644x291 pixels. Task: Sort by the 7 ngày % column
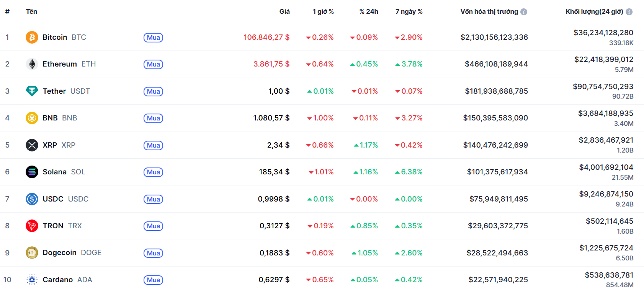pos(409,11)
